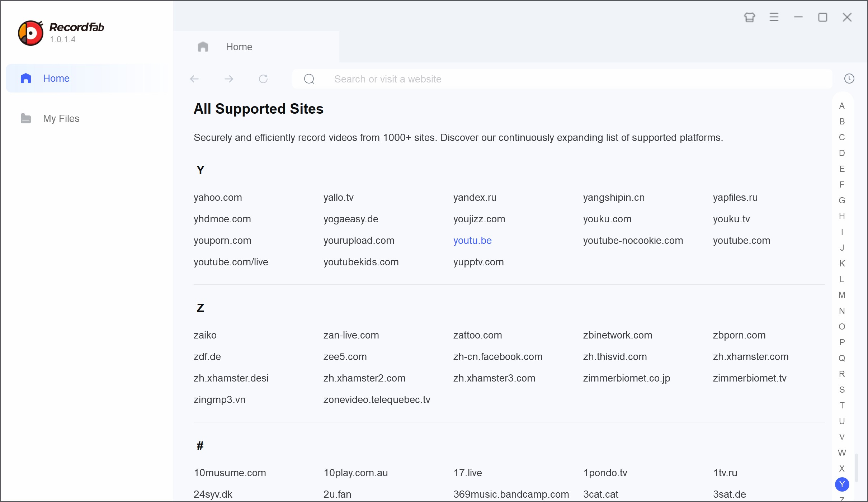Screen dimensions: 868x502
Task: Jump to letter X in index
Action: (x=842, y=469)
